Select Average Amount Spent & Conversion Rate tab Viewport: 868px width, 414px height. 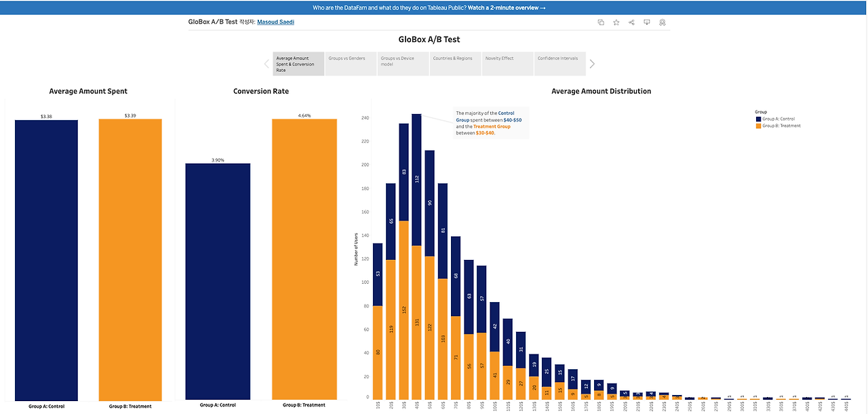(x=298, y=64)
